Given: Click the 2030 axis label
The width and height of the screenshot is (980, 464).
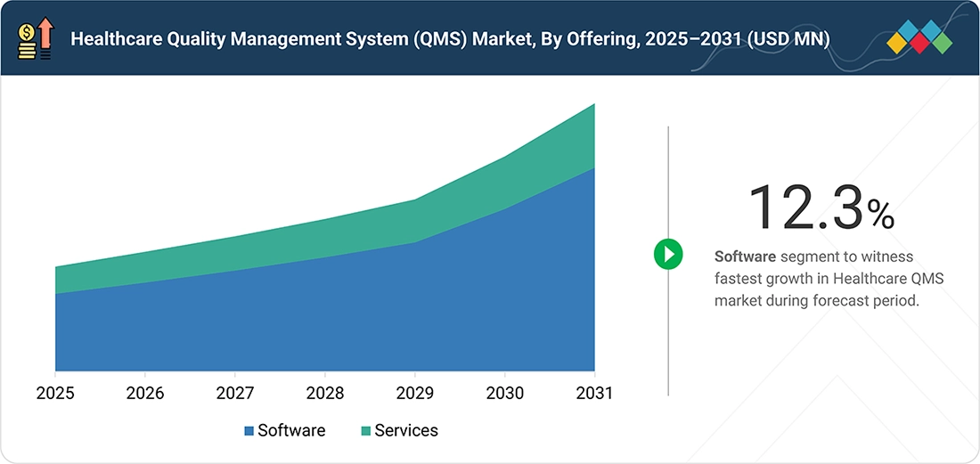Looking at the screenshot, I should pos(504,394).
